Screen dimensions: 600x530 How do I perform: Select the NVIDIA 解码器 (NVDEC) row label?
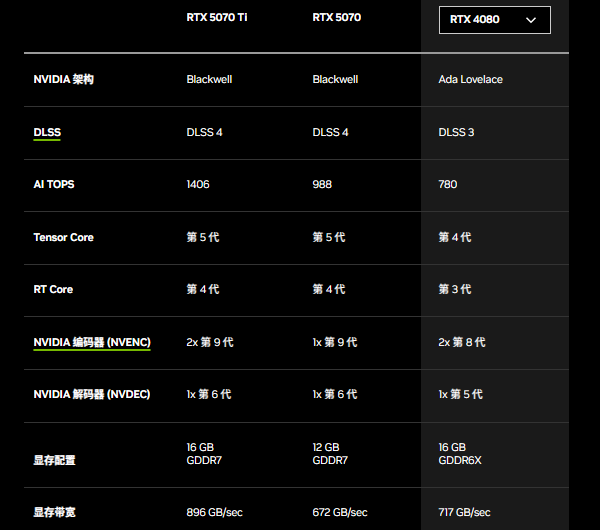pos(92,395)
